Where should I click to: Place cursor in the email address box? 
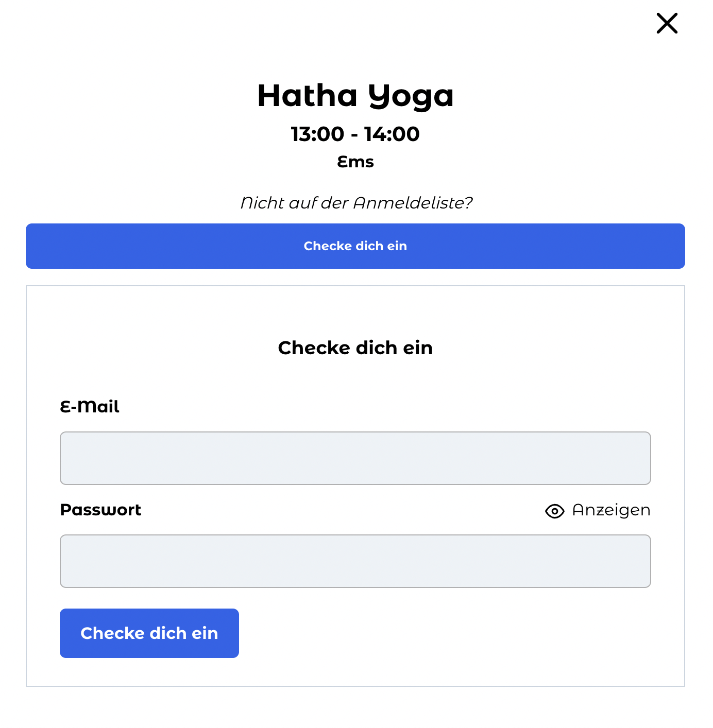click(355, 458)
